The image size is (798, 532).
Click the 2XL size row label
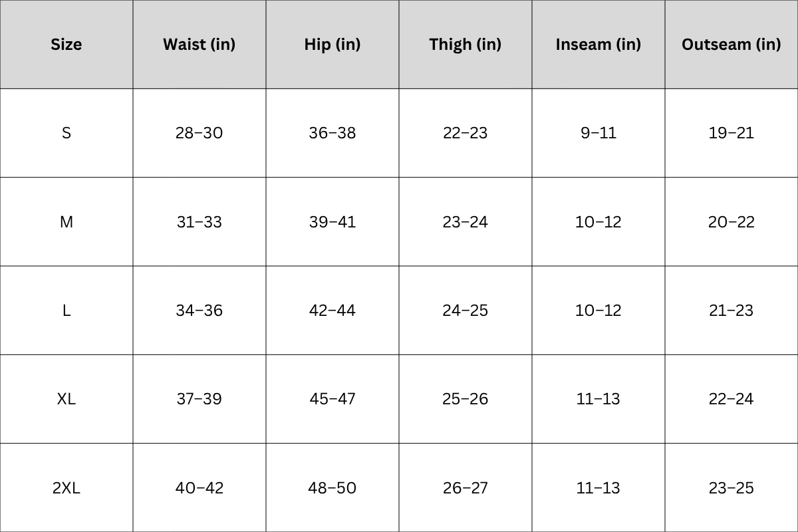pos(66,488)
